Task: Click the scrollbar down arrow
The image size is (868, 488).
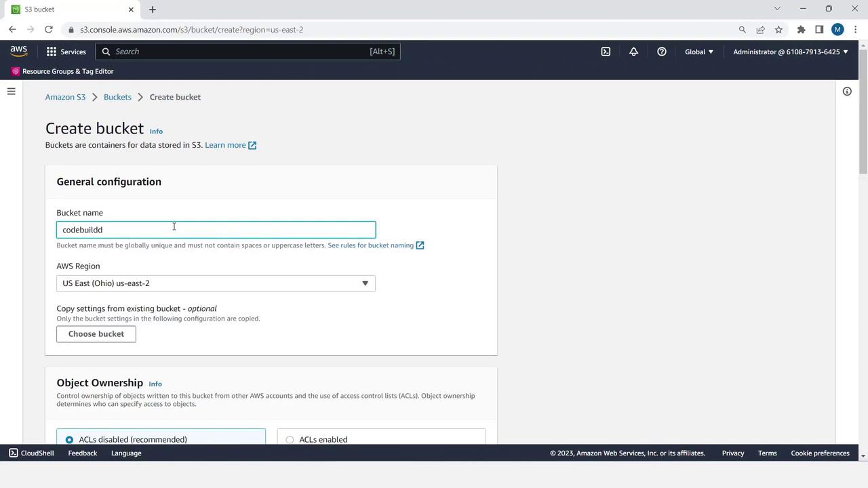Action: [863, 457]
